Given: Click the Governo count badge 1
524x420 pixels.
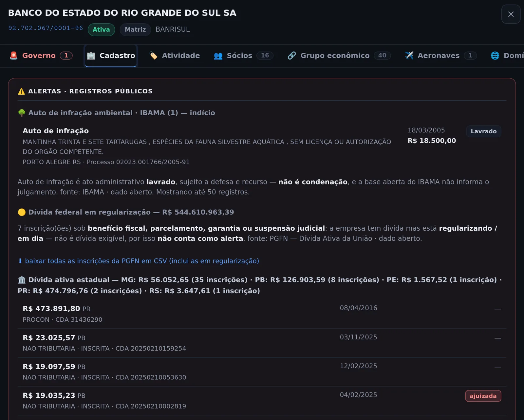Looking at the screenshot, I should click(66, 56).
